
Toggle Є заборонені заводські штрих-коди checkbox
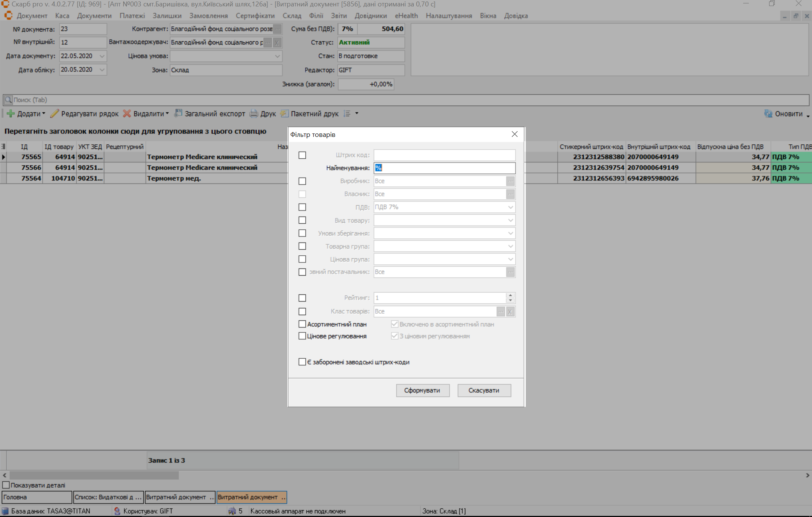(x=302, y=362)
